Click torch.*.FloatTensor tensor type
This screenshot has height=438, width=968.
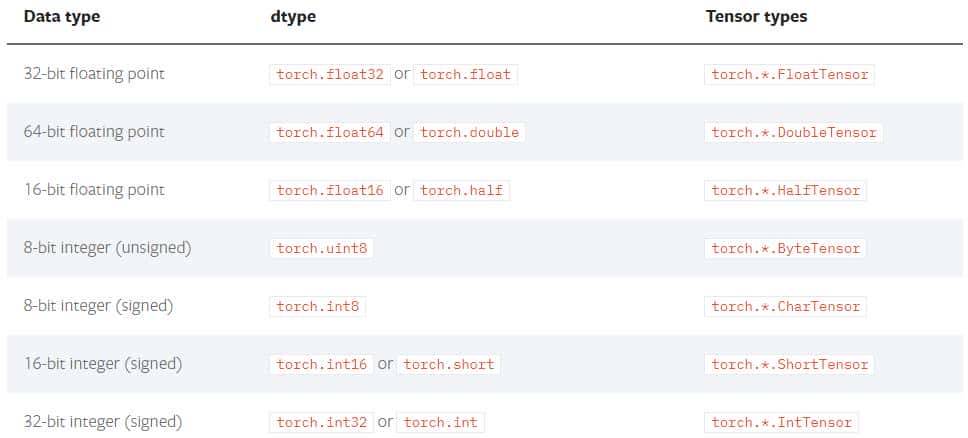click(789, 74)
